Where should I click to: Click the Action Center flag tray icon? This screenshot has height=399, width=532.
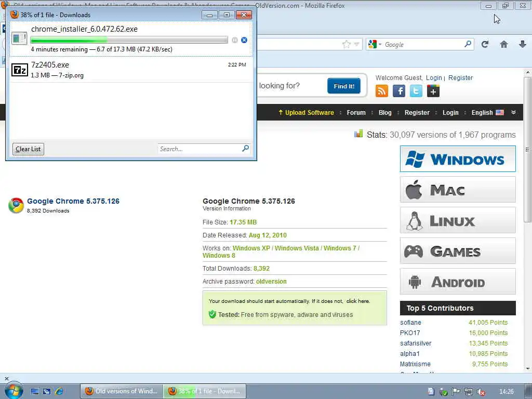coord(456,392)
